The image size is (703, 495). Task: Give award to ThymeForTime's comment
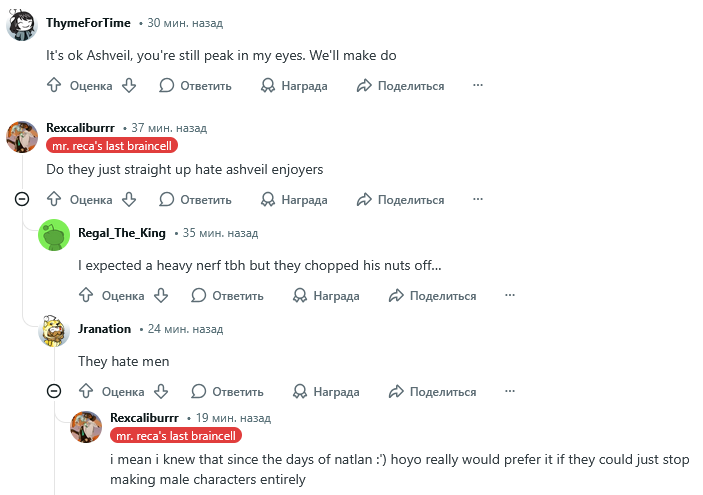pos(293,86)
